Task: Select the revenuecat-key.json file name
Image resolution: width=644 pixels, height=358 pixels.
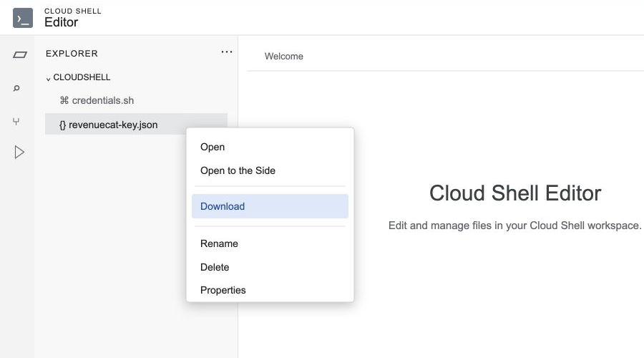Action: click(113, 125)
